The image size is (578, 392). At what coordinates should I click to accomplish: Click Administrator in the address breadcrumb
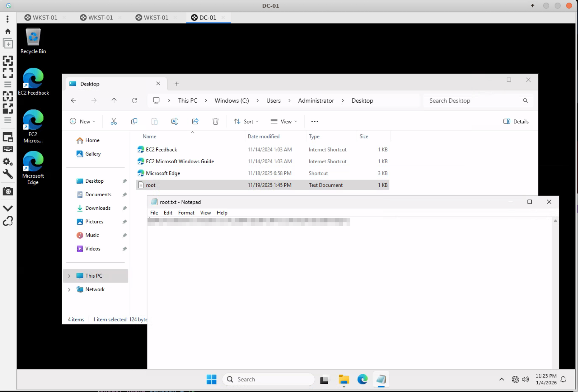tap(316, 101)
